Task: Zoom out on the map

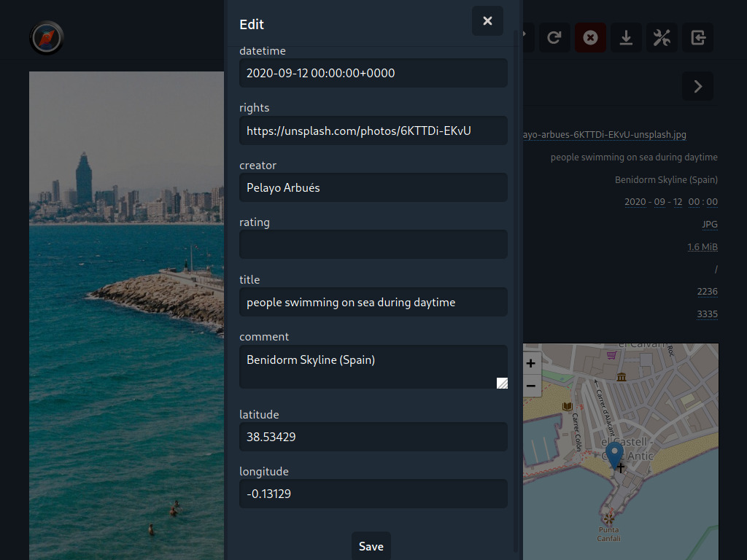Action: pos(531,386)
